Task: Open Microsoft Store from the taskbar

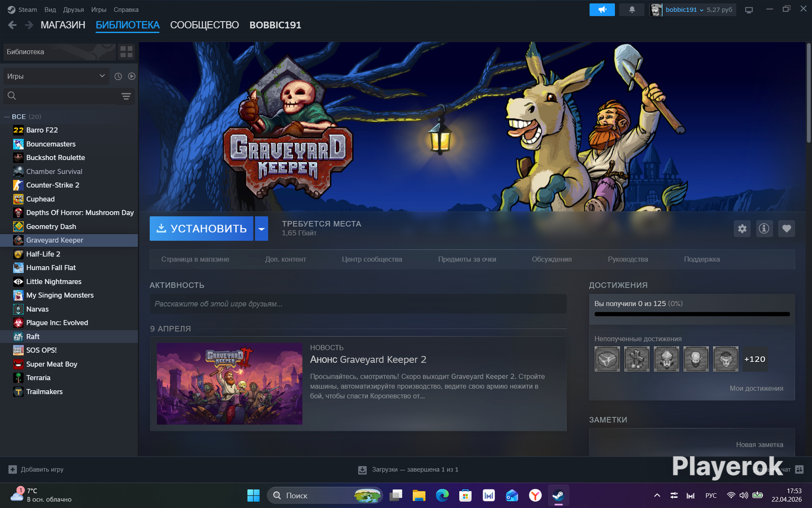Action: pos(465,495)
